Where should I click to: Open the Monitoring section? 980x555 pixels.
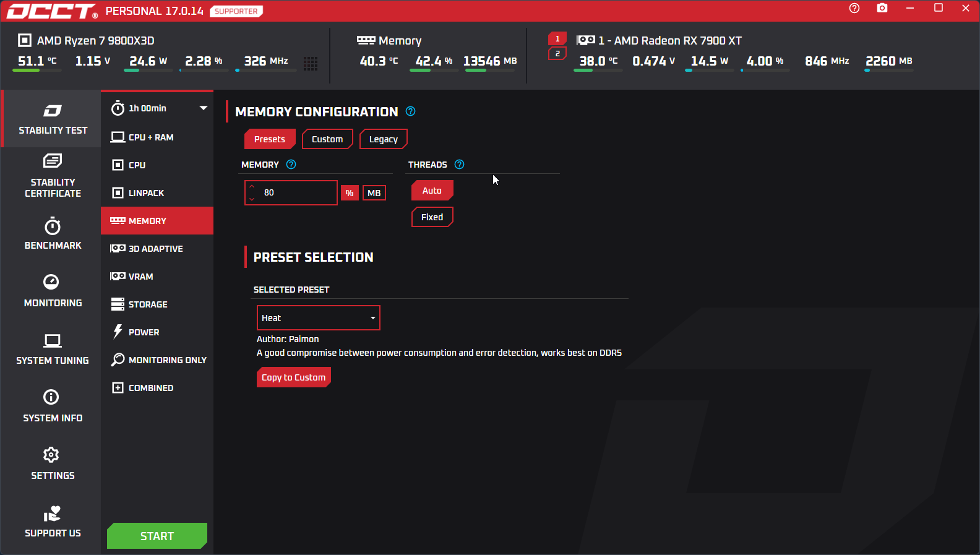point(53,291)
